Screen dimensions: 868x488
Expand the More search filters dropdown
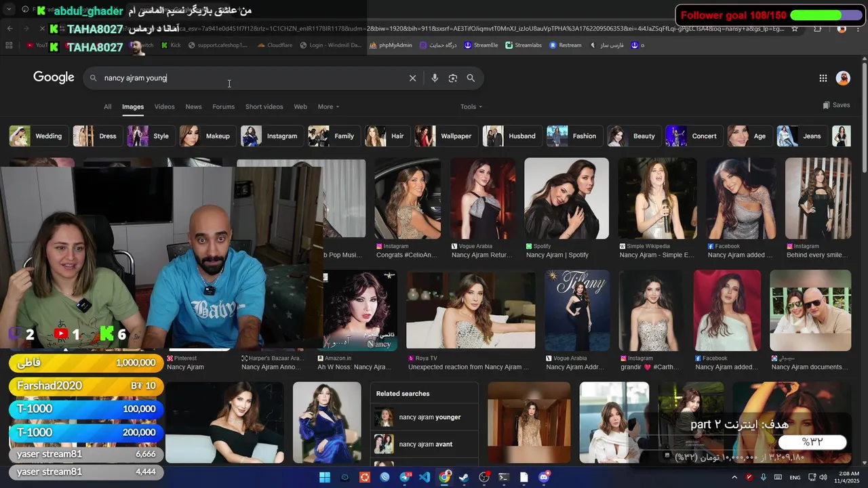click(329, 106)
